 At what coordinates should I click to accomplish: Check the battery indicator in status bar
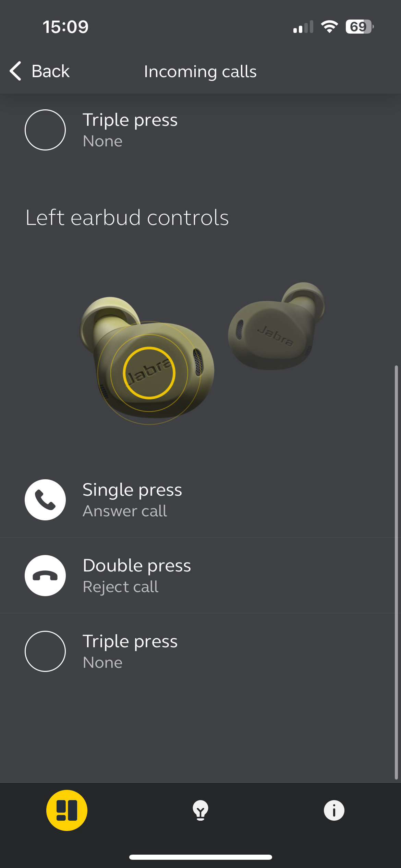coord(360,27)
